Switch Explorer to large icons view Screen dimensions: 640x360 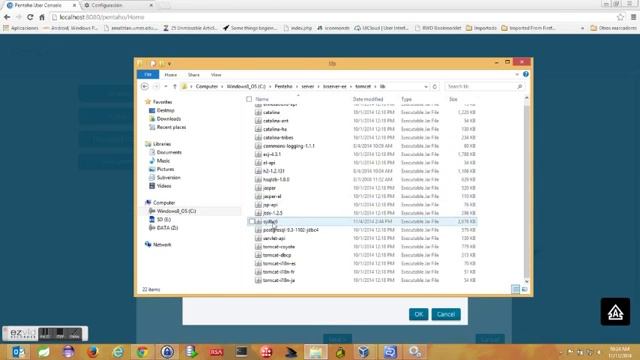[524, 289]
